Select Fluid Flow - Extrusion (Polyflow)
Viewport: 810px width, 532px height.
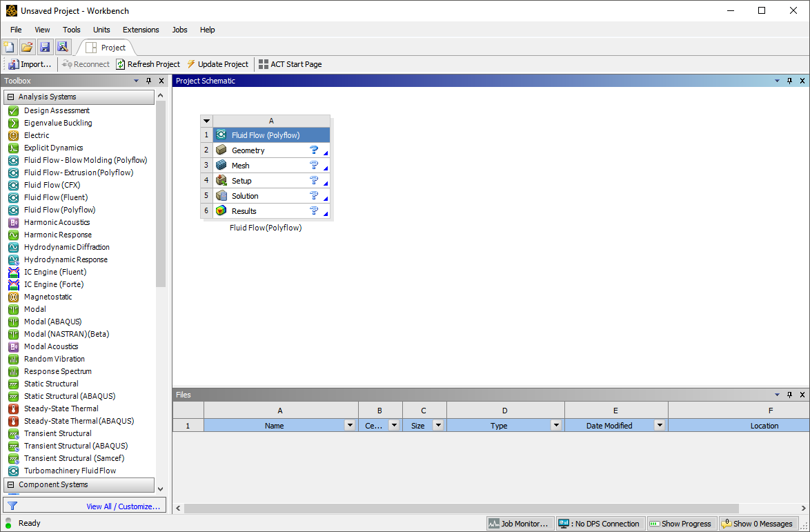[x=79, y=173]
